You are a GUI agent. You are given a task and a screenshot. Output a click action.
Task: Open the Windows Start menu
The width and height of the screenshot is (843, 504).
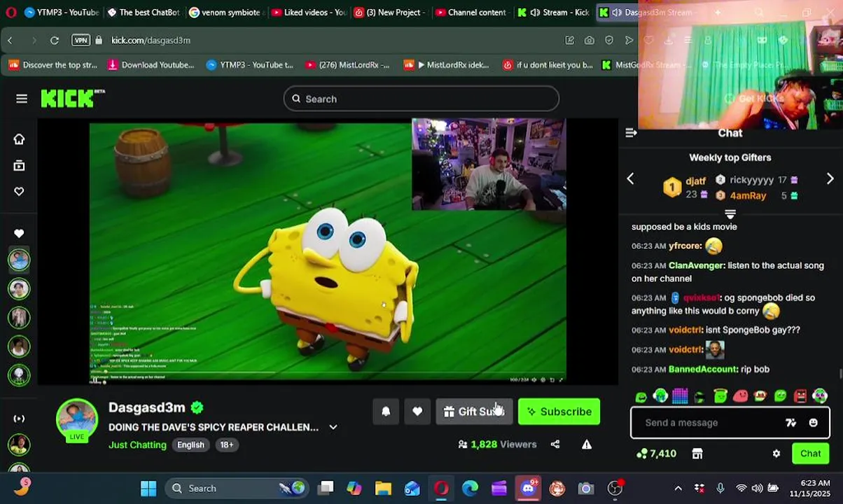click(x=148, y=489)
